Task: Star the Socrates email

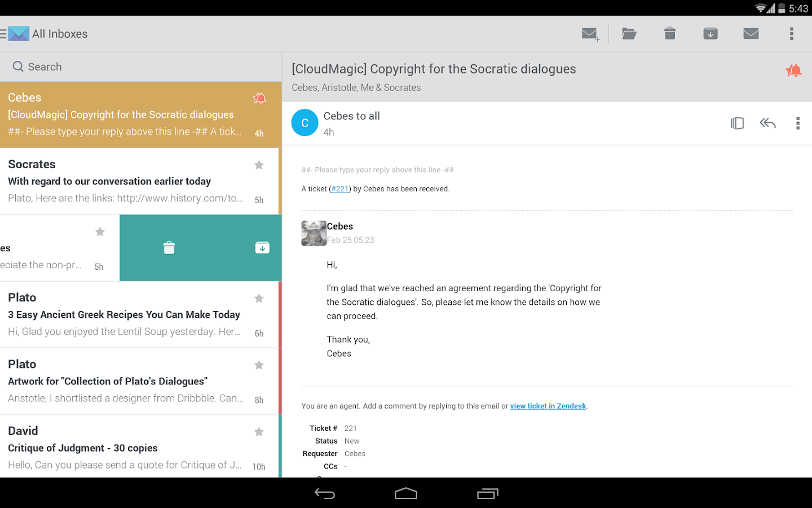Action: pyautogui.click(x=259, y=165)
